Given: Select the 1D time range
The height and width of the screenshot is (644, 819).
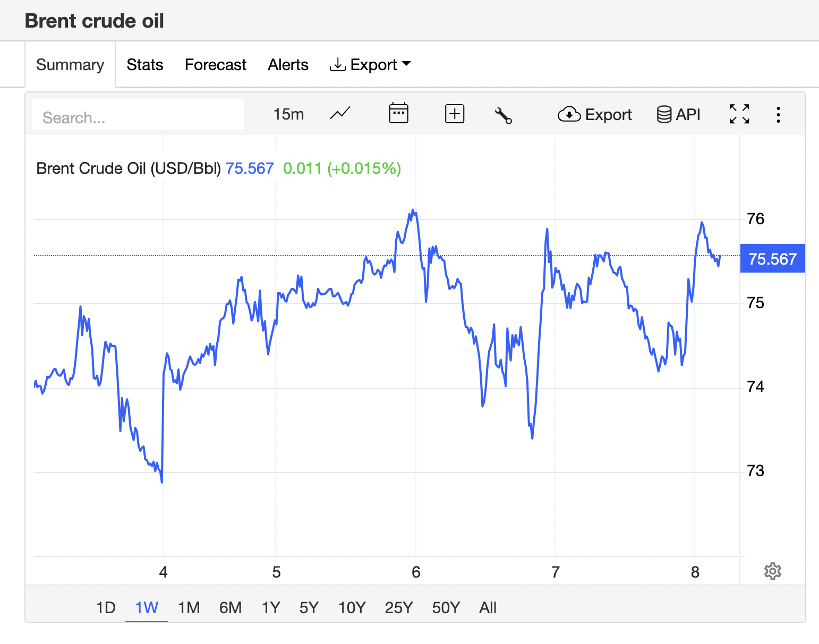Looking at the screenshot, I should point(106,607).
